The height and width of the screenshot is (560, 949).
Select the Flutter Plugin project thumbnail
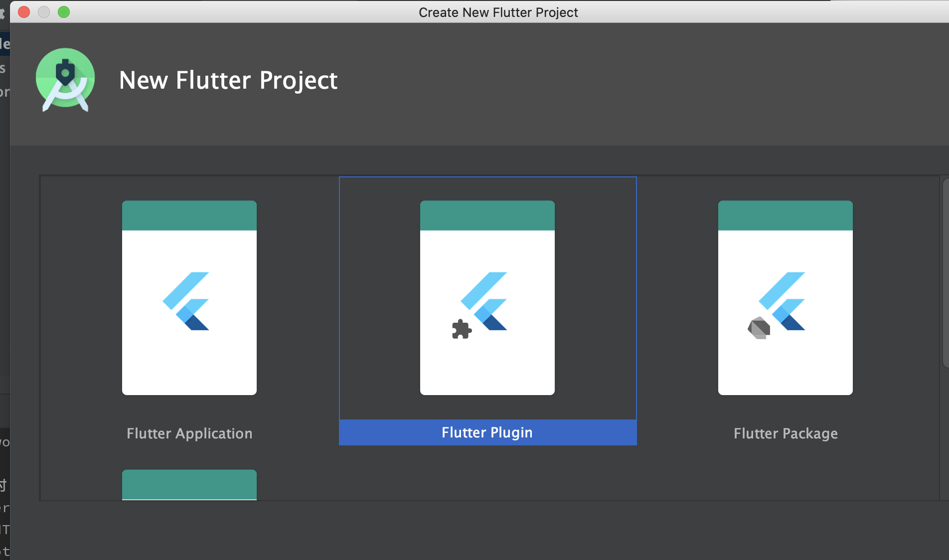tap(487, 298)
